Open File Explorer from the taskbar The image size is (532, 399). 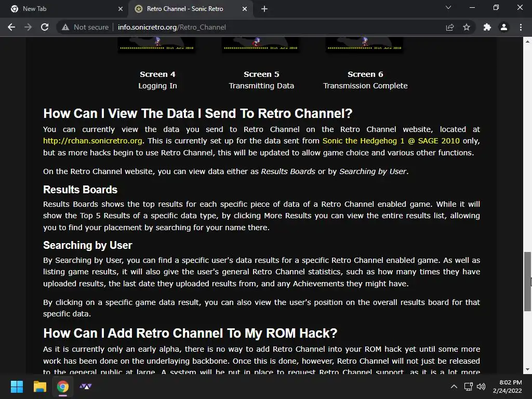click(x=39, y=387)
